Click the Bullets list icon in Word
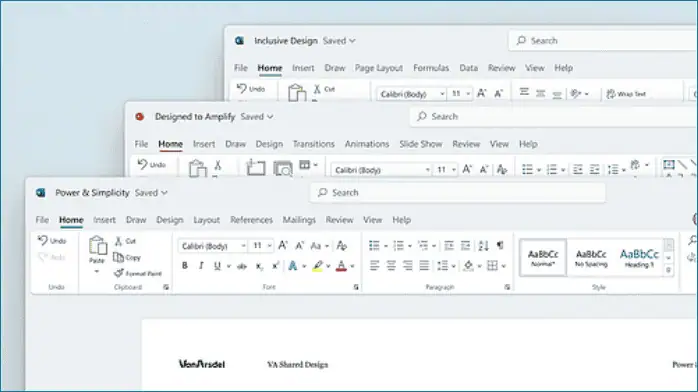 pos(374,246)
